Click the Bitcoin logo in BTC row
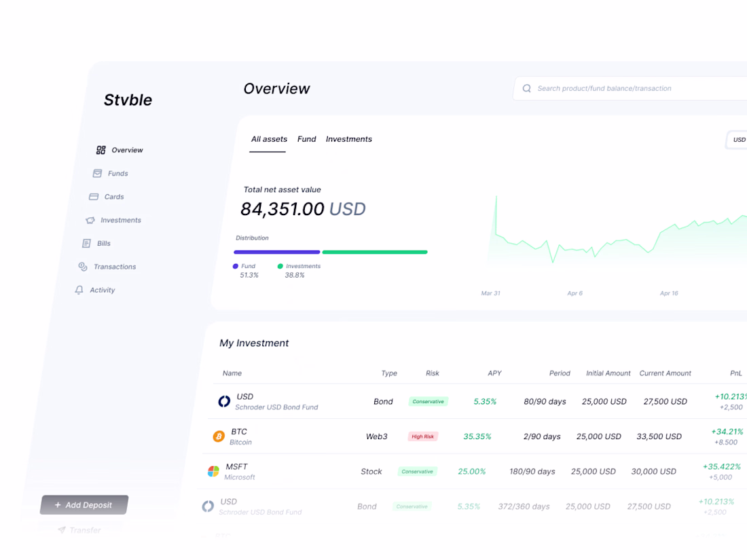Viewport: 747px width, 560px height. [219, 436]
